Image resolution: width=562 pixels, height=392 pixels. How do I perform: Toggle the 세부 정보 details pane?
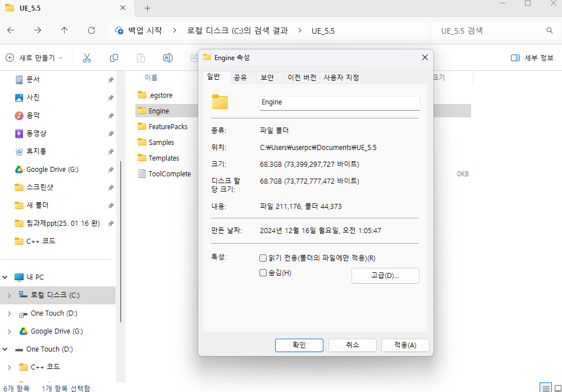point(532,58)
